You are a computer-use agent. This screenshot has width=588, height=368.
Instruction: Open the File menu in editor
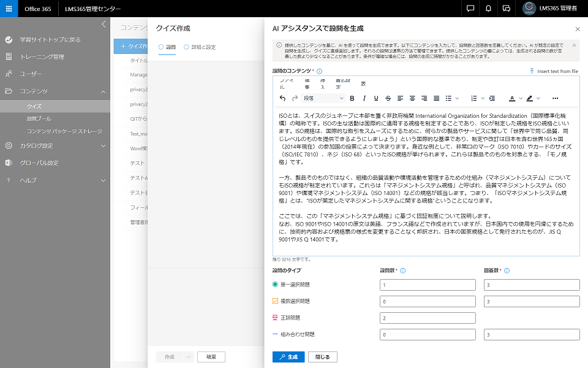click(286, 84)
